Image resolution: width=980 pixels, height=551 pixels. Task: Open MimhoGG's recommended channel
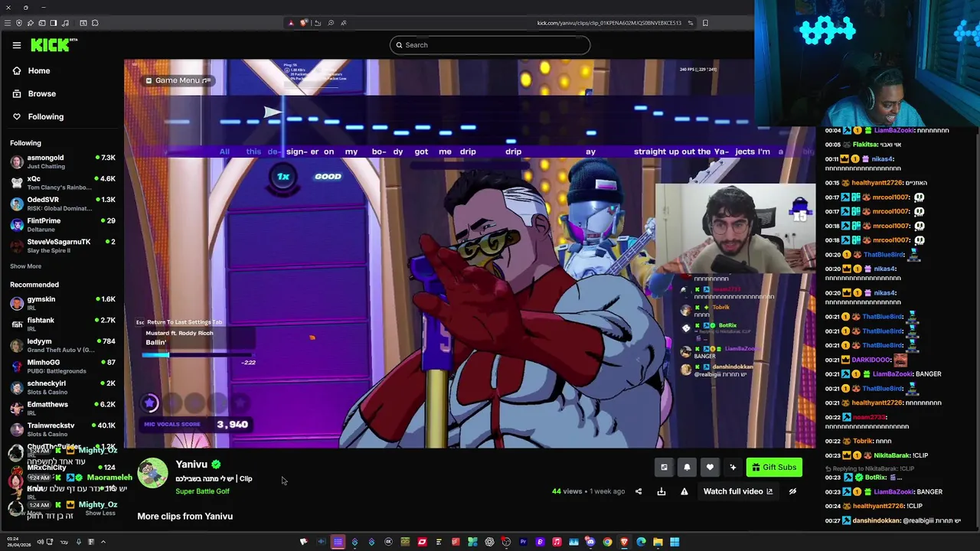(62, 366)
